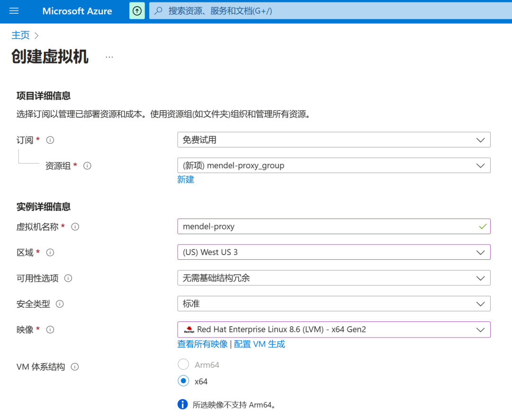Viewport: 512px width, 420px height.
Task: Click the 可用性选项 field label
Action: 37,278
